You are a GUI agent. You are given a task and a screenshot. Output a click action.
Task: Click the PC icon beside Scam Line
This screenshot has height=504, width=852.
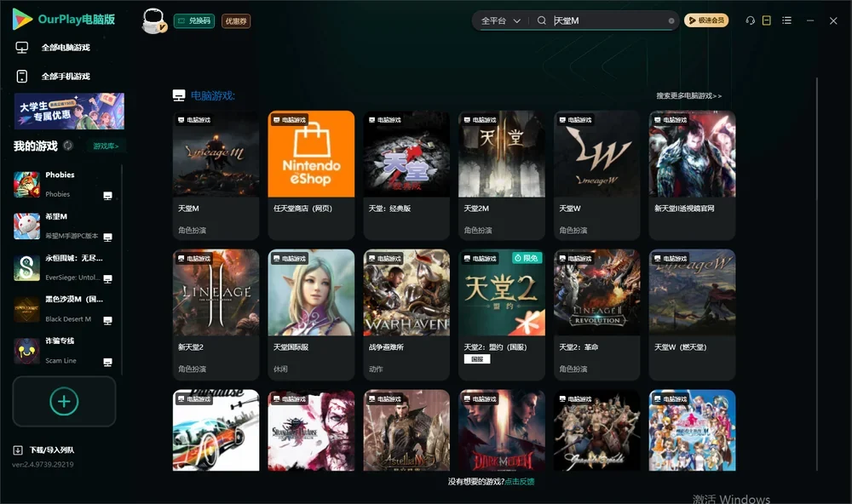point(107,363)
